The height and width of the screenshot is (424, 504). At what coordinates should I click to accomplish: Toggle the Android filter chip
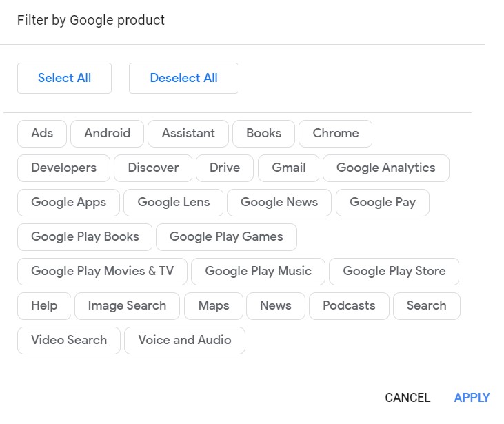[108, 133]
